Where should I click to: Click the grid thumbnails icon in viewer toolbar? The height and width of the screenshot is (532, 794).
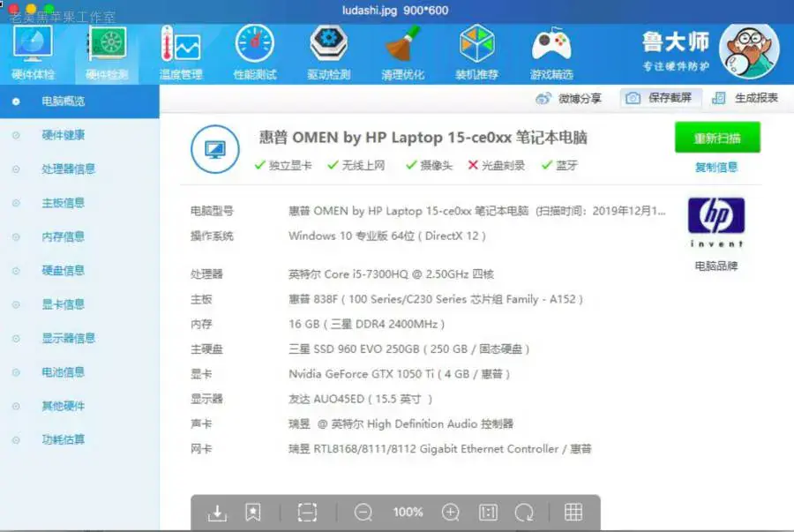pos(573,513)
